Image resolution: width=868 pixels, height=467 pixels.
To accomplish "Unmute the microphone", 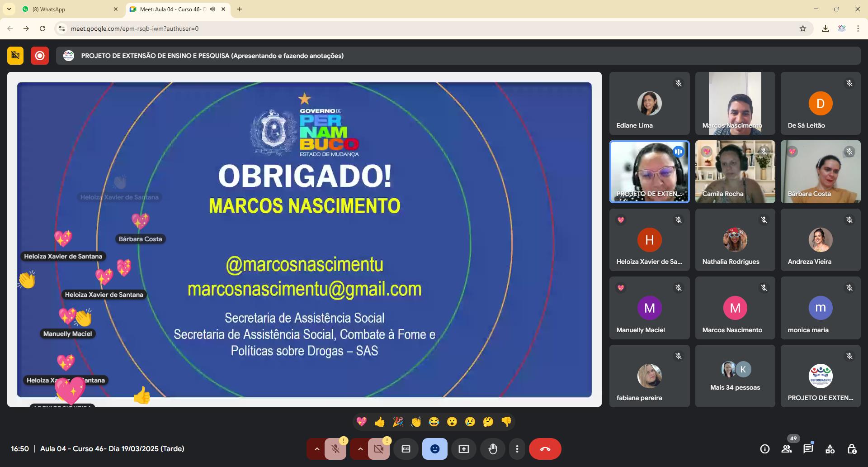I will point(335,449).
